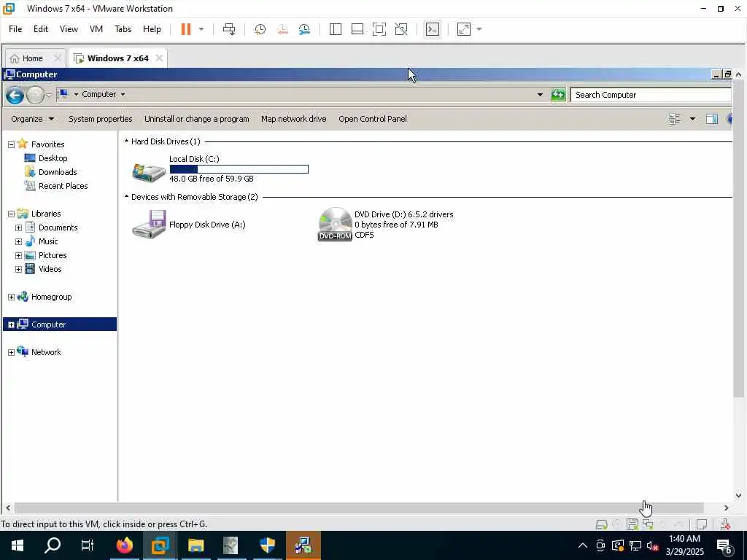Open the Edit menu
Screen dimensions: 747x560
[41, 29]
